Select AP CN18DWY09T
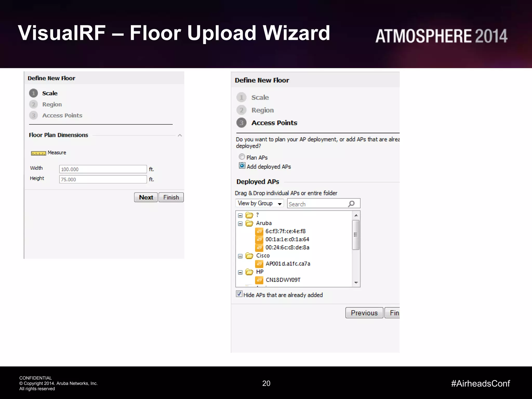 (x=283, y=280)
